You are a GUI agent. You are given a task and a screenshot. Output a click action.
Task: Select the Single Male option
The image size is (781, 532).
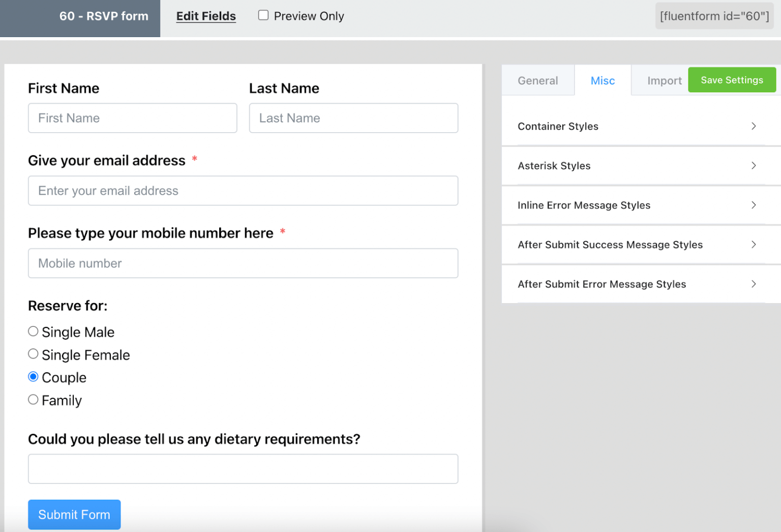[33, 331]
